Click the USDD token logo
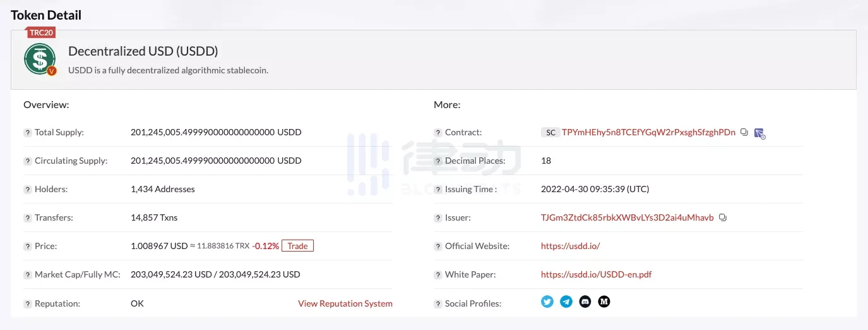Image resolution: width=868 pixels, height=330 pixels. (x=40, y=59)
